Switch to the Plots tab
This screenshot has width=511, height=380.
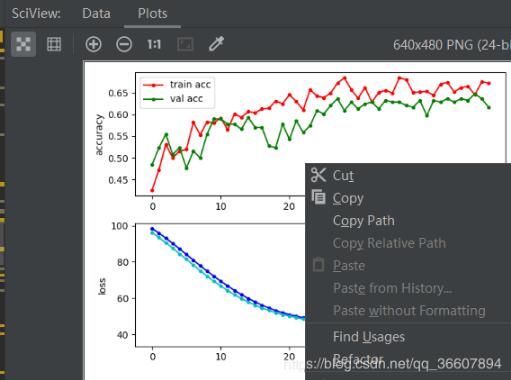click(153, 14)
